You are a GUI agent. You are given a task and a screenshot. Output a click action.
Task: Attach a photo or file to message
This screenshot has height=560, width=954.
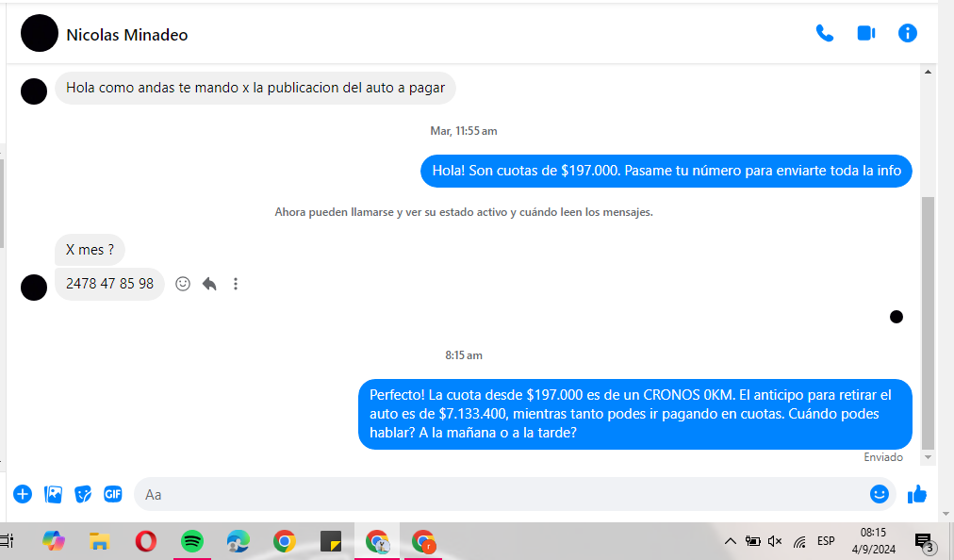(x=54, y=494)
